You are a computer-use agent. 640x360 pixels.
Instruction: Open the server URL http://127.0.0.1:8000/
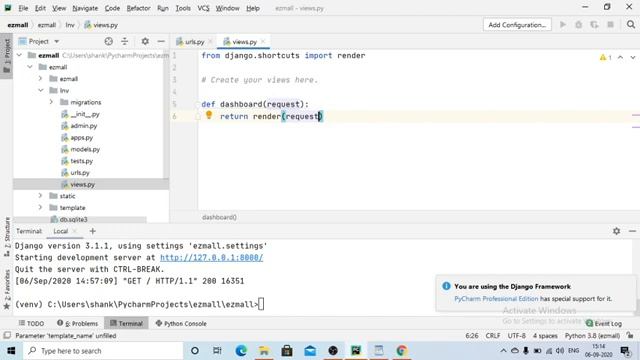coord(211,258)
